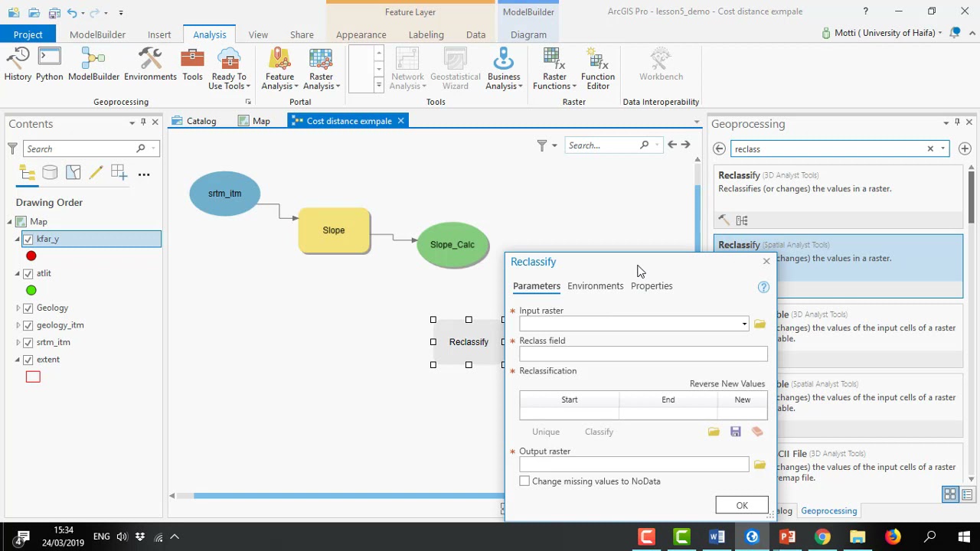Open the Project backstage tab
The image size is (980, 551).
coord(28,34)
